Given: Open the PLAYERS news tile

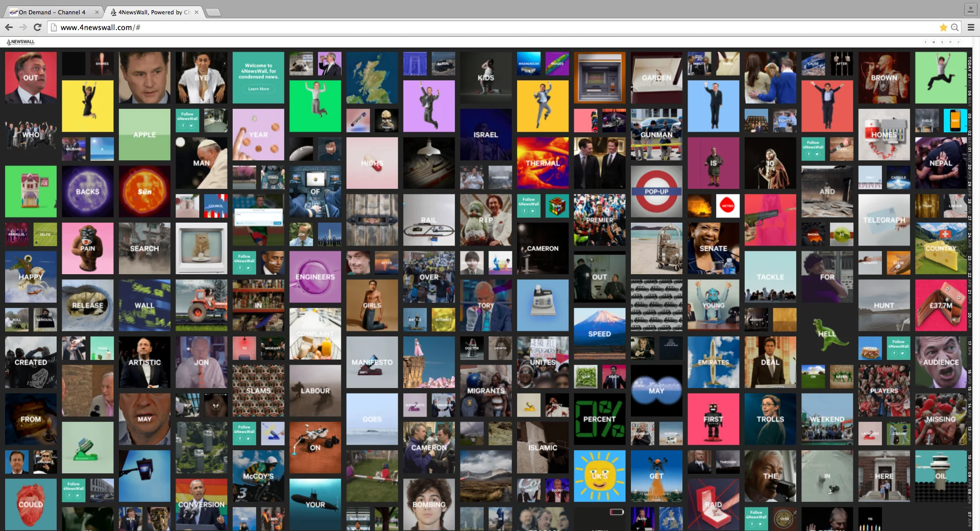Looking at the screenshot, I should pos(884,391).
